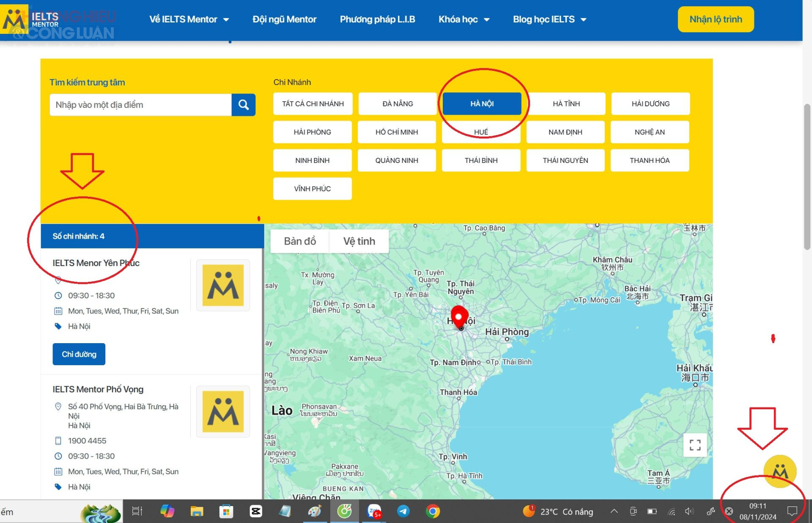Open Microsoft Store from the taskbar
812x523 pixels.
pos(226,511)
